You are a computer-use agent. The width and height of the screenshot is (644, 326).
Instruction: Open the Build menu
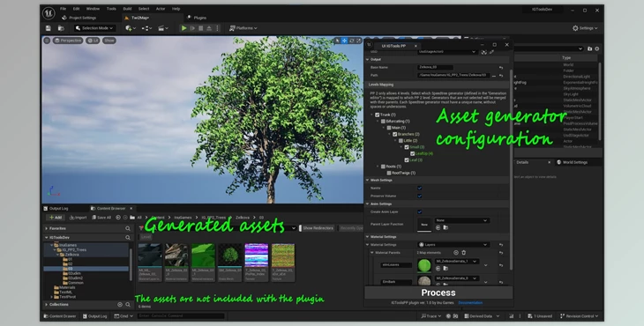[x=127, y=9]
